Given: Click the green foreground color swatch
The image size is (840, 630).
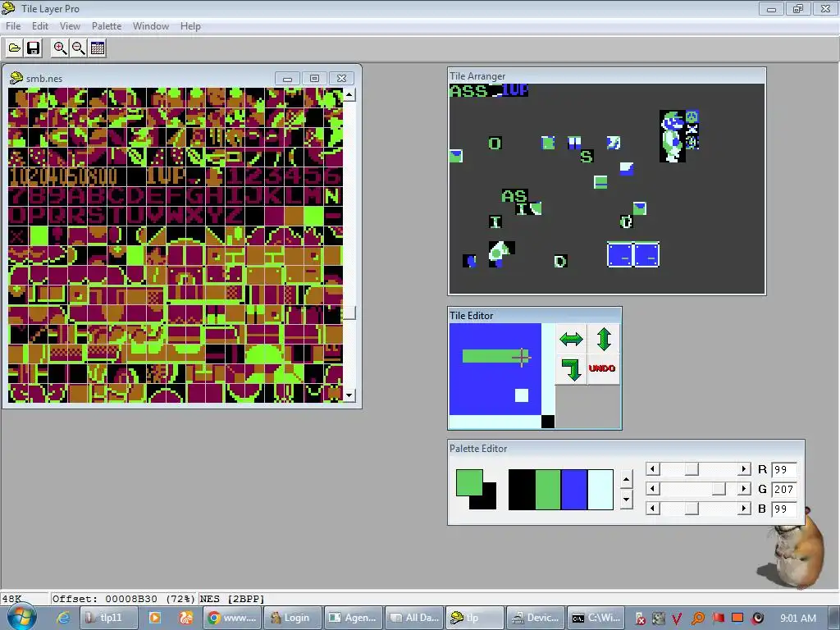Looking at the screenshot, I should tap(469, 482).
